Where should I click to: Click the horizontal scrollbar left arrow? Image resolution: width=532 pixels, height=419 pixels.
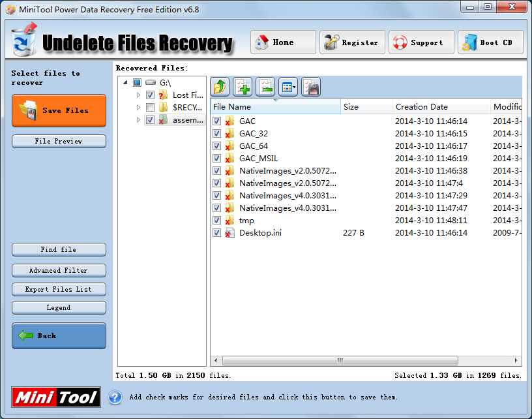coord(216,360)
